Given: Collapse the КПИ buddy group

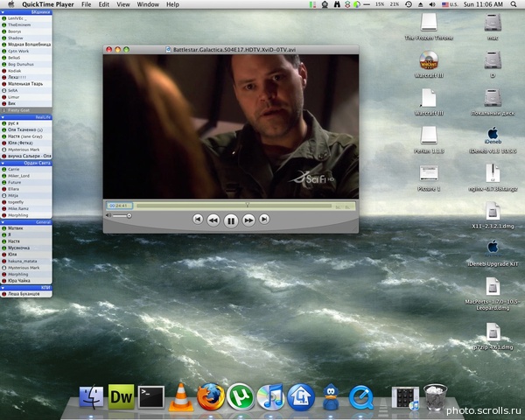Looking at the screenshot, I should coord(3,288).
